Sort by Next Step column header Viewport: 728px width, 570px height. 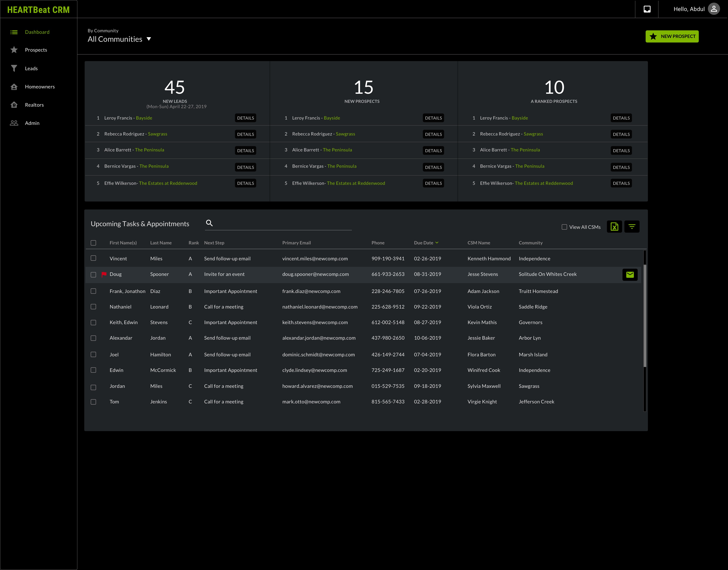pyautogui.click(x=214, y=243)
